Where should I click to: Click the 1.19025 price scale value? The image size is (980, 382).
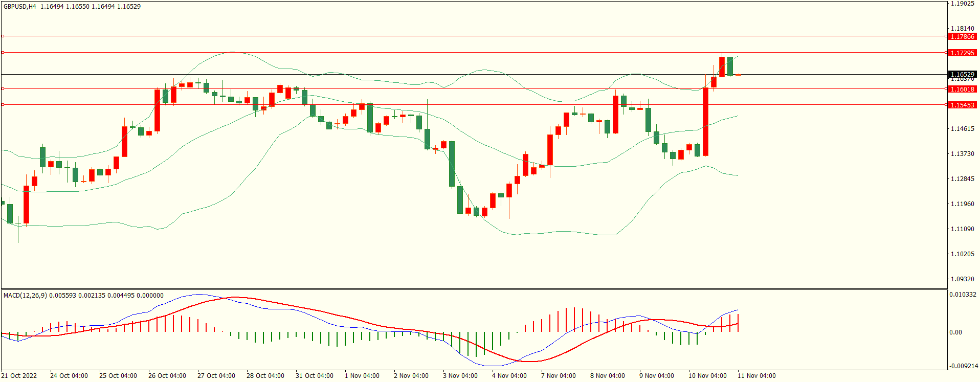(x=962, y=4)
